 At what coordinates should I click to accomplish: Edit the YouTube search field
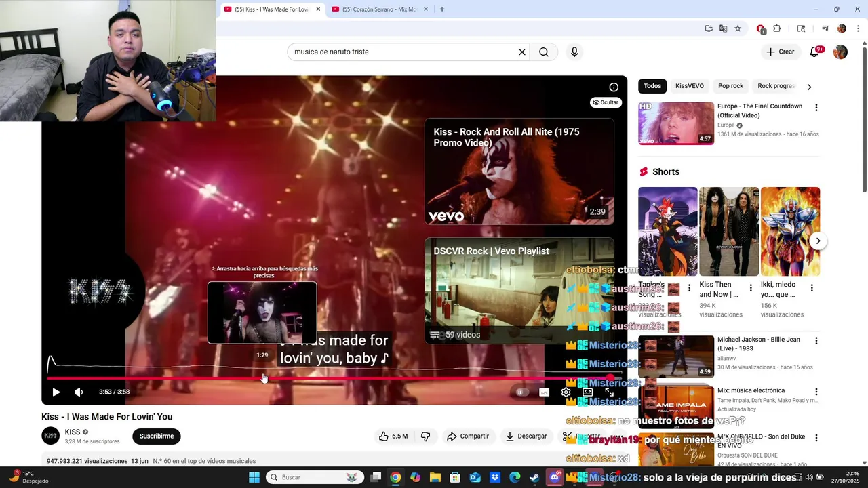(403, 52)
